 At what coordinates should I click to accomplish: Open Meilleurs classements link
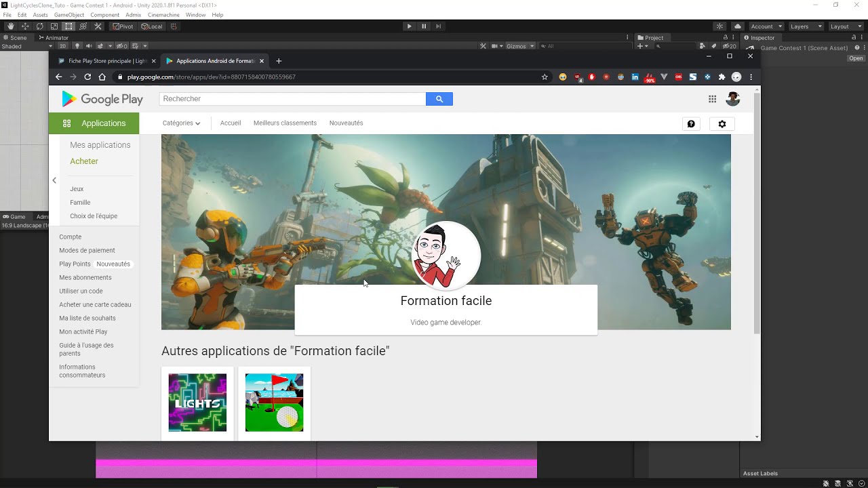coord(285,123)
